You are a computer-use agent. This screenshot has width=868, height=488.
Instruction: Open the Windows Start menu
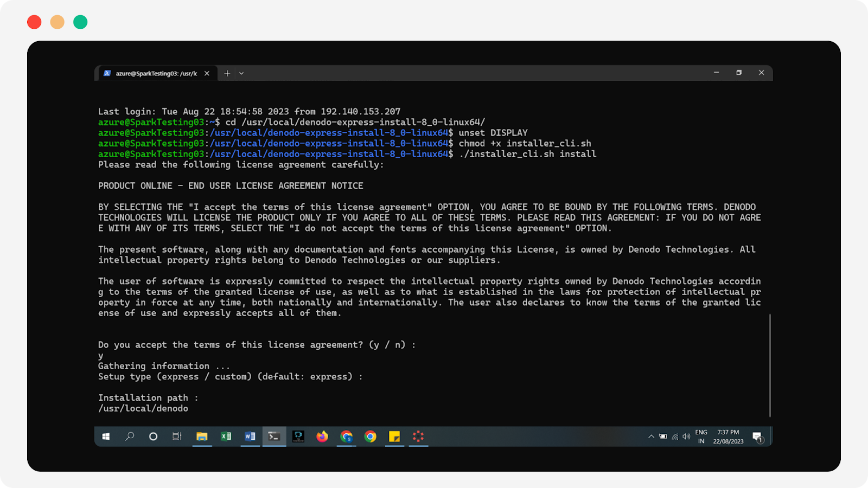106,436
